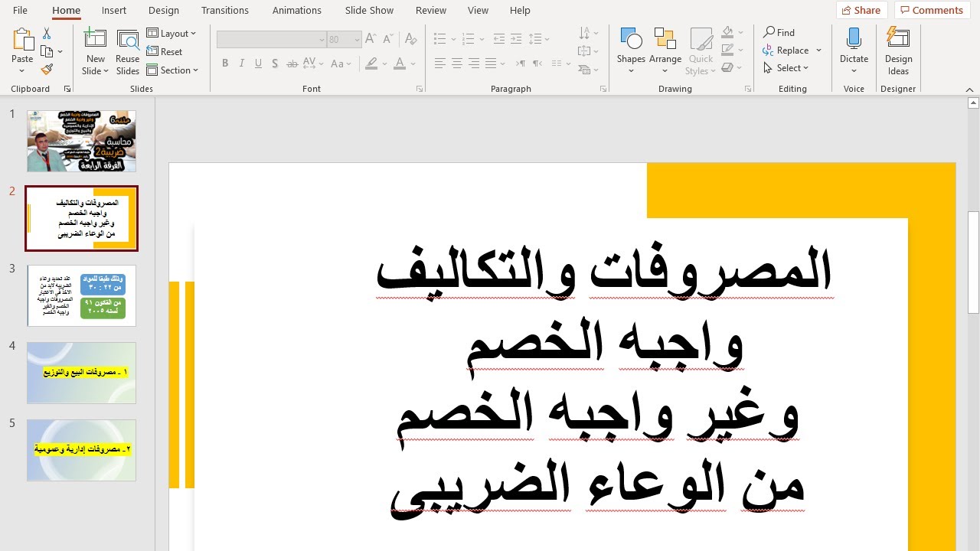Center align the text
This screenshot has height=551, width=980.
[457, 64]
